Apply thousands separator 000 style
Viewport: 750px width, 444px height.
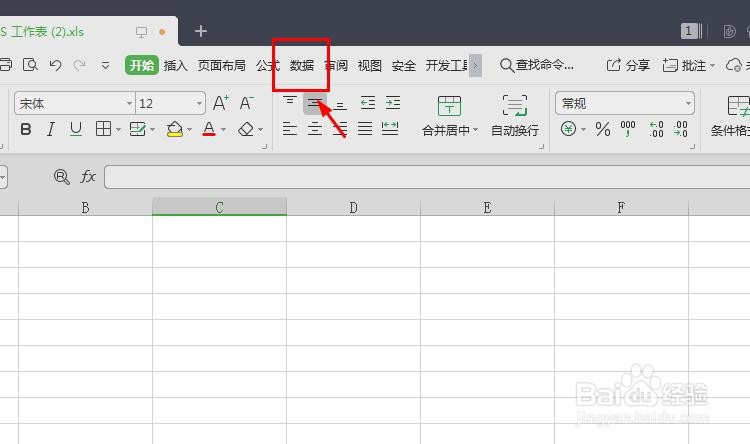[628, 129]
